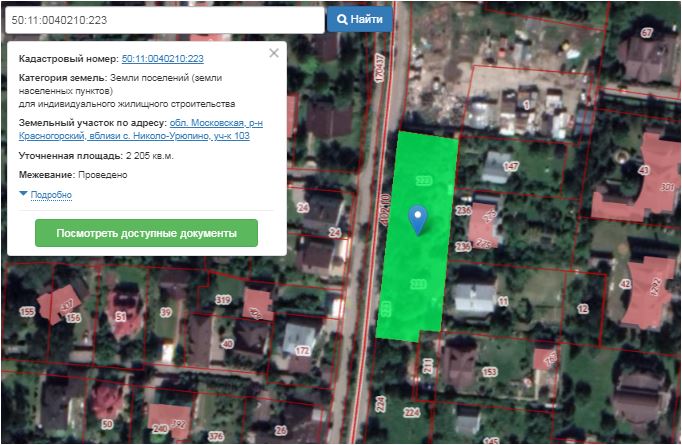This screenshot has height=445, width=682.
Task: Select parcel number 11 on map
Action: [503, 300]
